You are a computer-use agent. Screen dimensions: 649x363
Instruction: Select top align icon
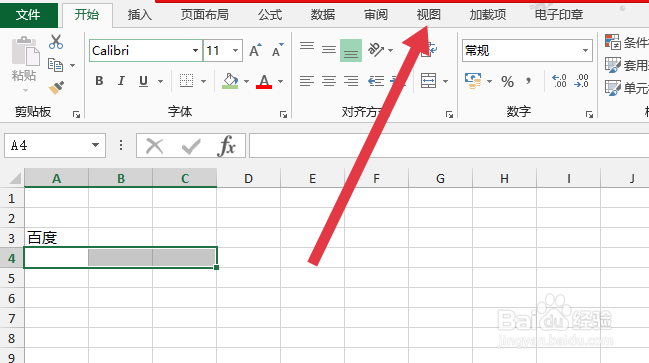[x=307, y=46]
